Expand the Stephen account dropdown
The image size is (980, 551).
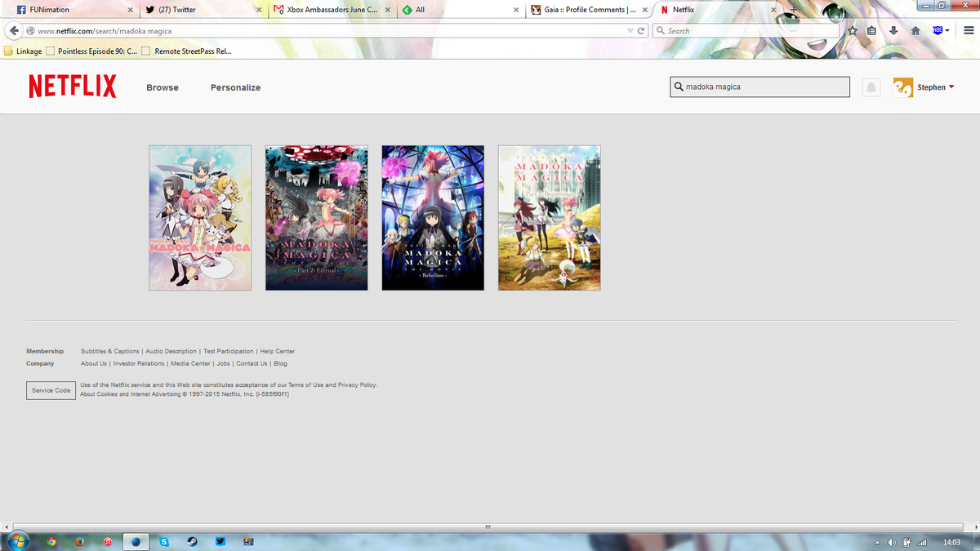point(951,87)
